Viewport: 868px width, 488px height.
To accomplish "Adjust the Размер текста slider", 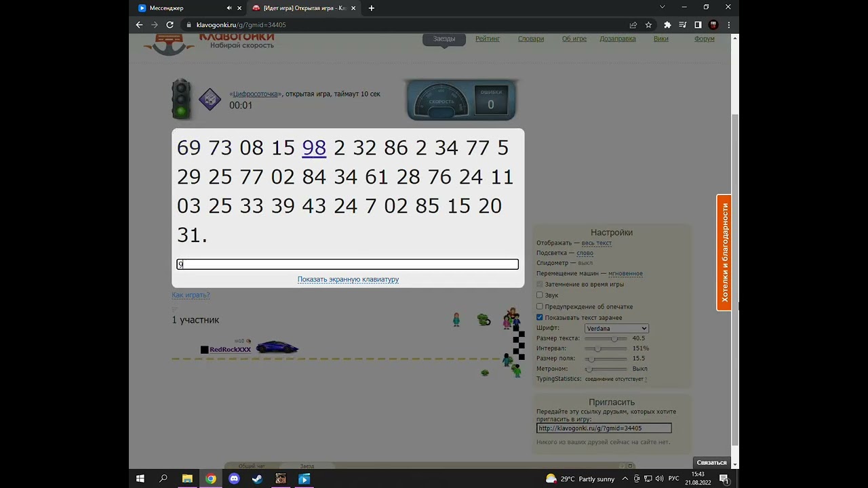I will pyautogui.click(x=606, y=338).
